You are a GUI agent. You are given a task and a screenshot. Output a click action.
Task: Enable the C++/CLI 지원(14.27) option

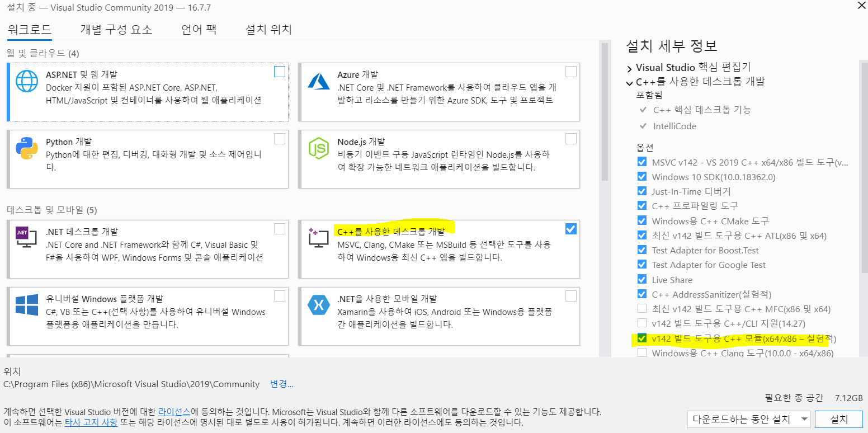click(x=642, y=323)
